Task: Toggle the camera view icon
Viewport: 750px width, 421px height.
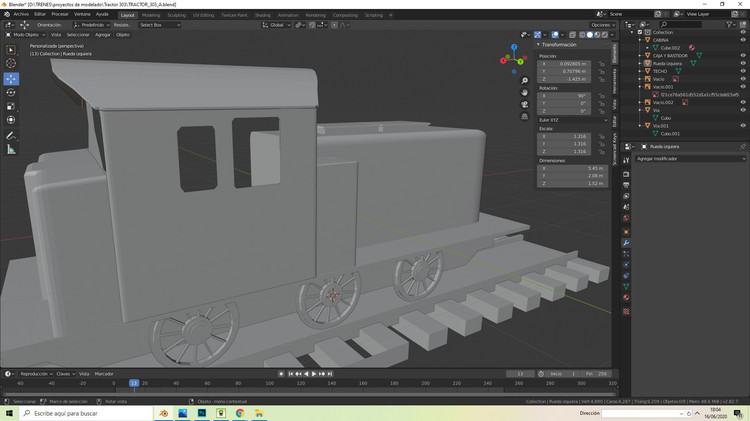Action: click(x=525, y=104)
